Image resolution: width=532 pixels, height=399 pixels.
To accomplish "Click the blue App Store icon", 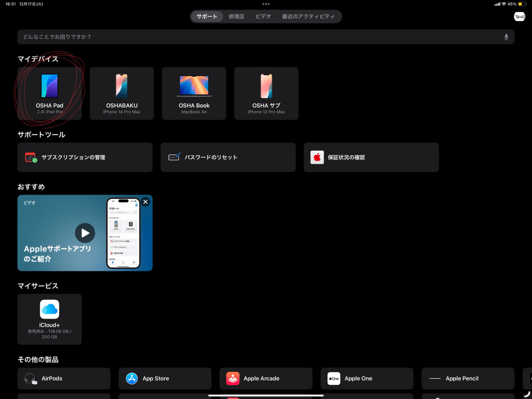I will [x=132, y=379].
